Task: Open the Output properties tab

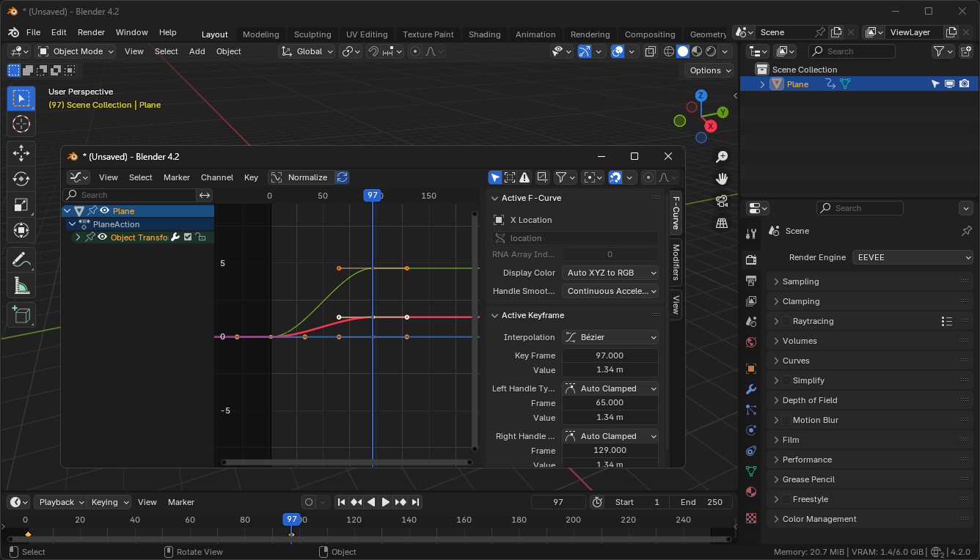Action: (x=750, y=281)
